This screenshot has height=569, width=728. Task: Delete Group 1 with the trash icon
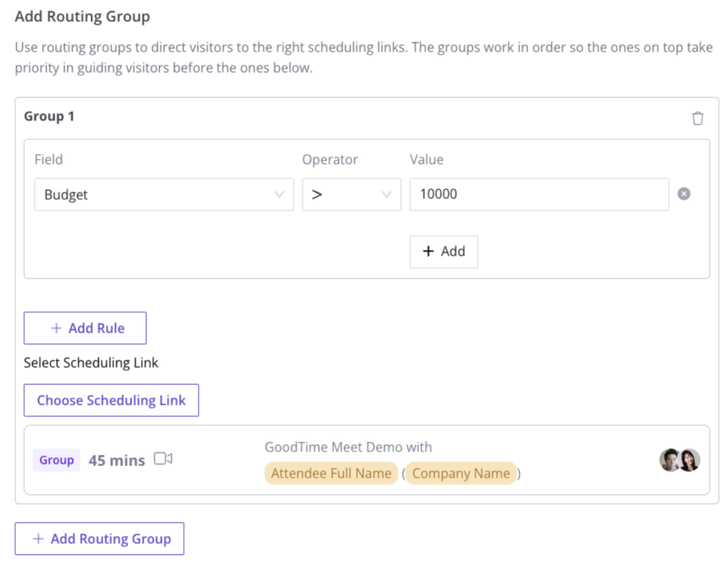tap(697, 119)
